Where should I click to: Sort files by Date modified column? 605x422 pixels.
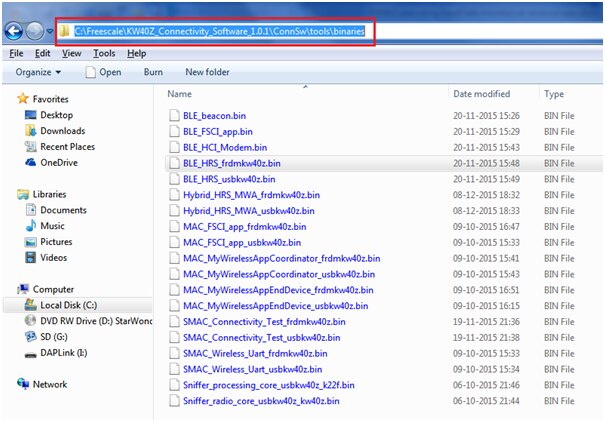[x=481, y=94]
